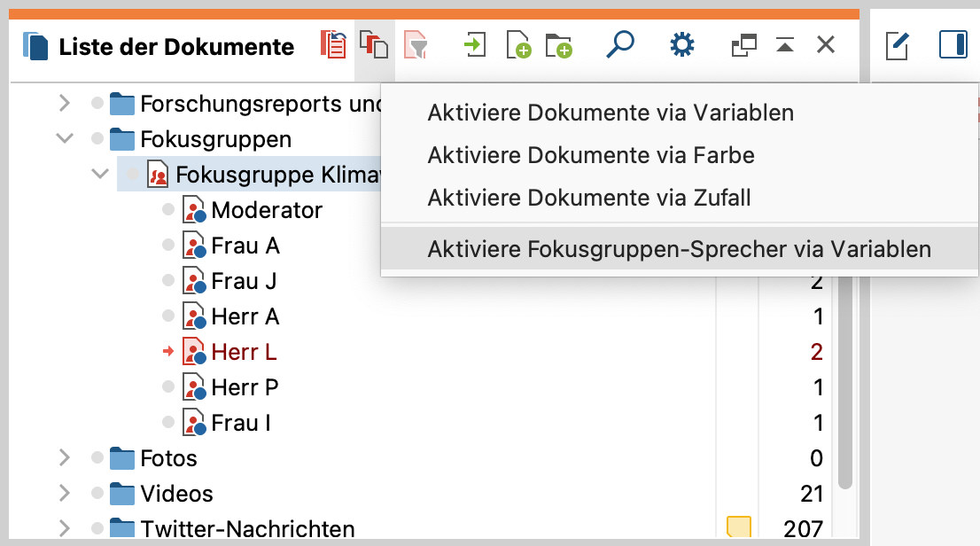Choose Aktiviere Dokumente via Farbe
The image size is (980, 546).
(591, 155)
